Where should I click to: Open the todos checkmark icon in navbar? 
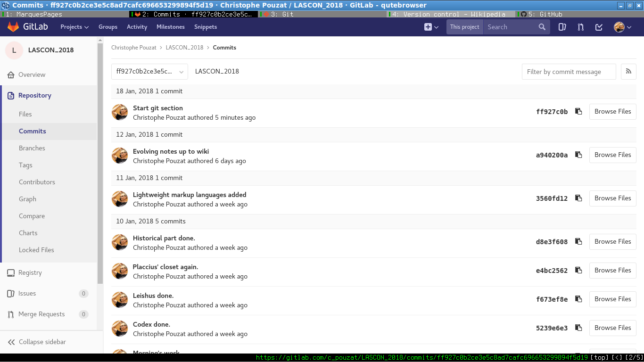click(x=599, y=27)
